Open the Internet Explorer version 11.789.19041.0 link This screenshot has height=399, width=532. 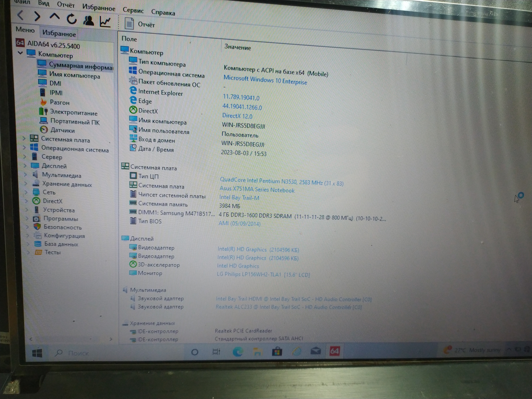[241, 97]
